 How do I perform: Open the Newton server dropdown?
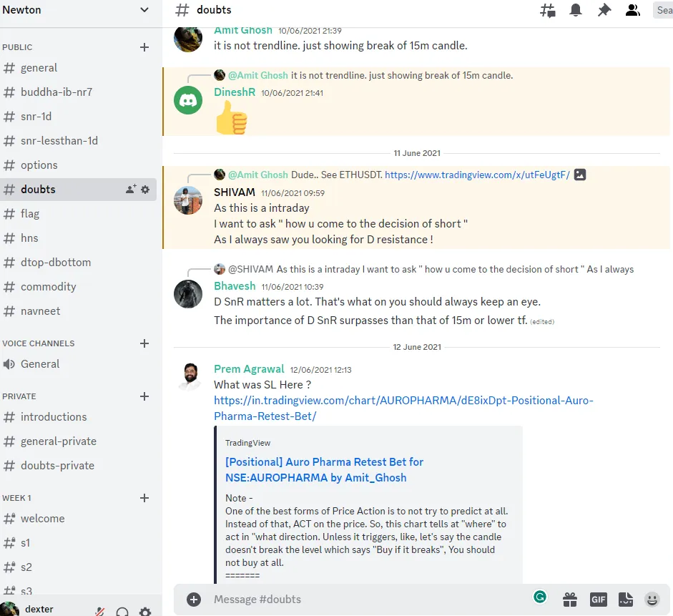coord(144,10)
